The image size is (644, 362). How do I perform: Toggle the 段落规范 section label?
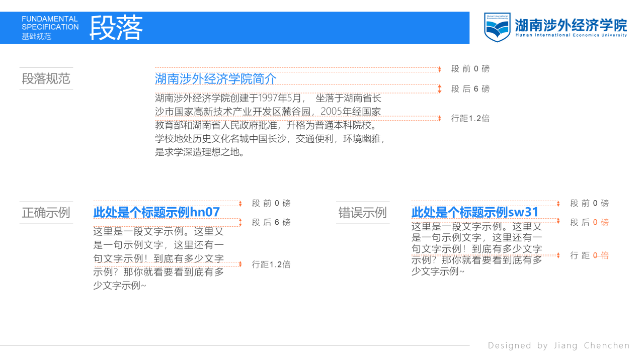(x=46, y=78)
